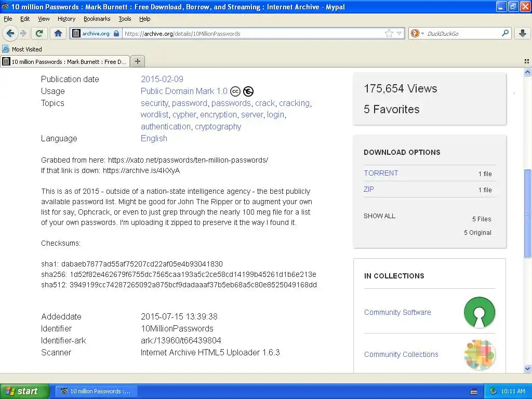Click the Forward arrow button

pyautogui.click(x=23, y=33)
